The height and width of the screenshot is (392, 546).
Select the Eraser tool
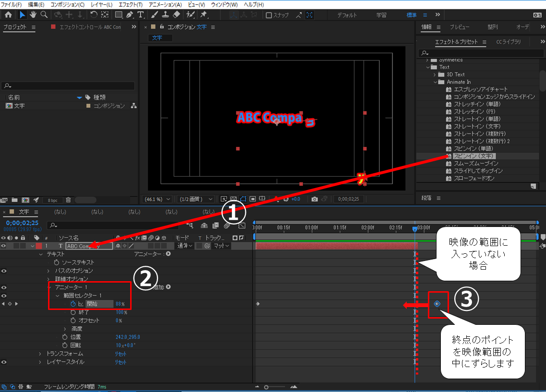pos(176,15)
